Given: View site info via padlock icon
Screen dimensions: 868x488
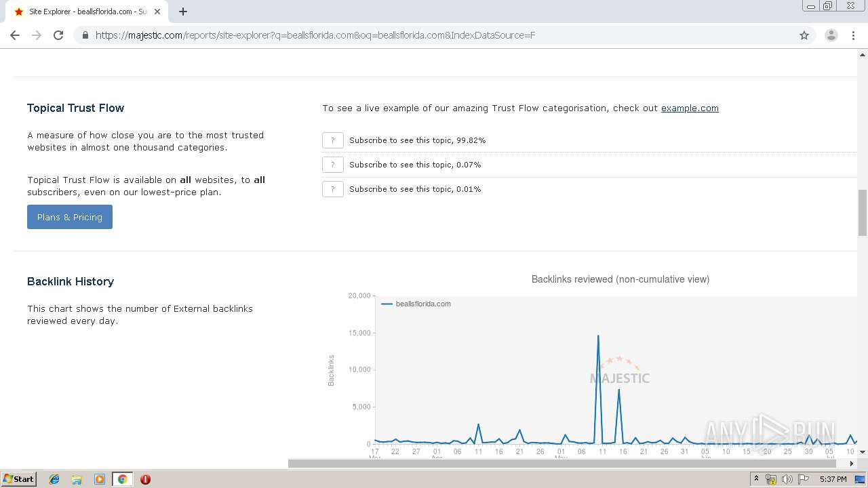Looking at the screenshot, I should coord(85,35).
